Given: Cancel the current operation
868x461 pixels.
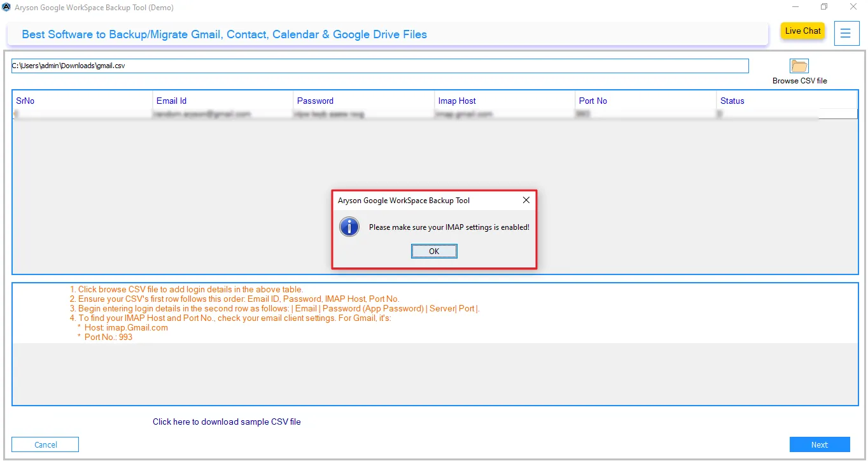Looking at the screenshot, I should (45, 444).
